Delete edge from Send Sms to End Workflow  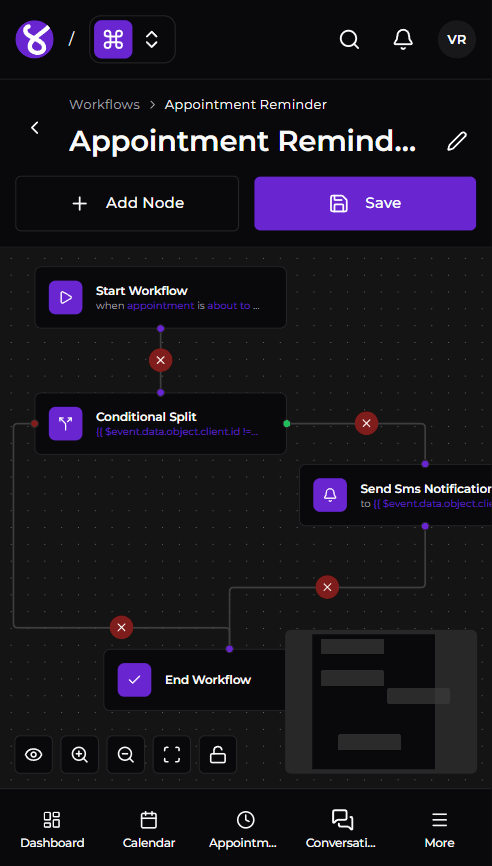(x=327, y=587)
